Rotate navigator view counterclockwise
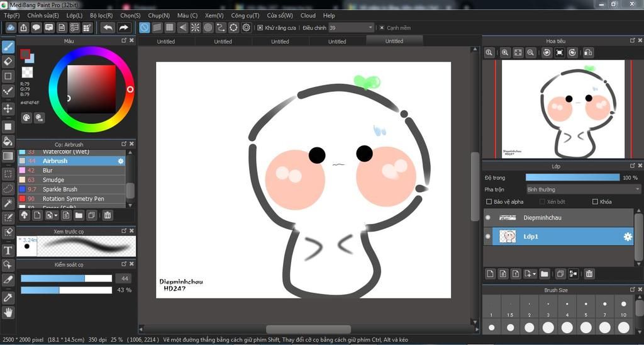 tap(547, 52)
